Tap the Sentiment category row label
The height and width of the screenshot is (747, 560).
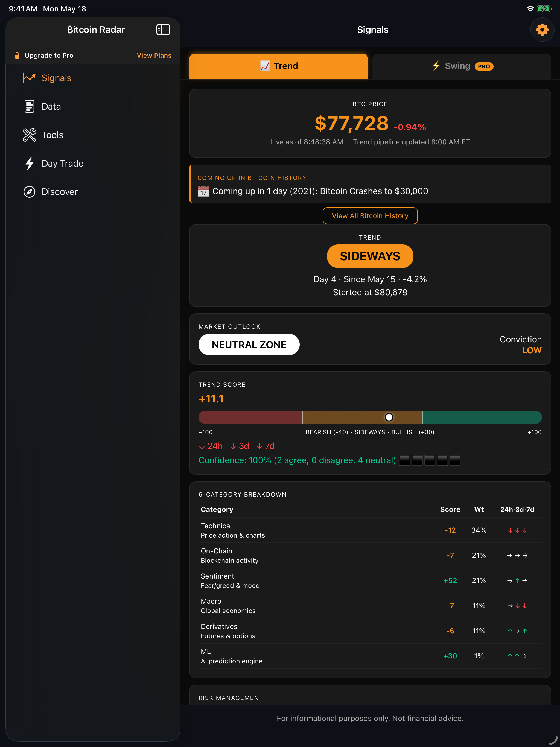(x=217, y=576)
